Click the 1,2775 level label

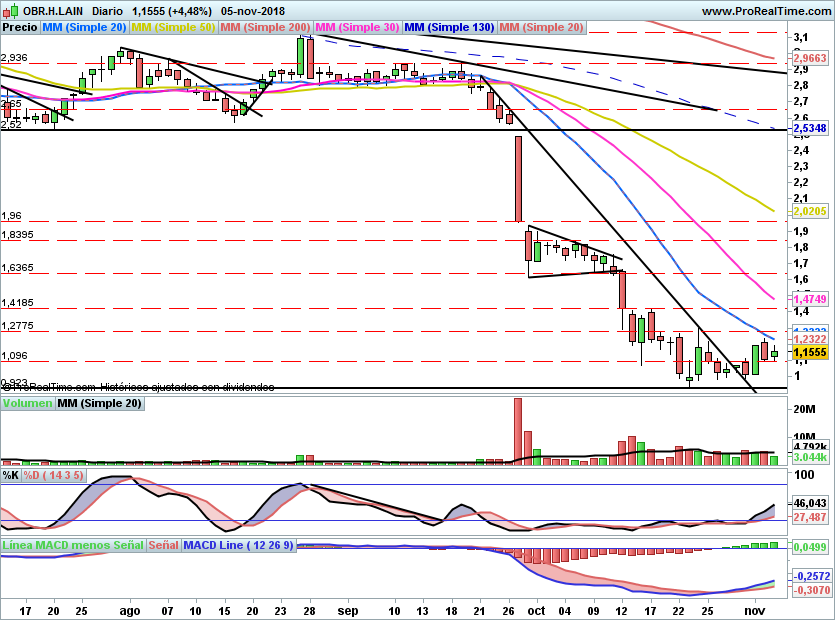(17, 325)
